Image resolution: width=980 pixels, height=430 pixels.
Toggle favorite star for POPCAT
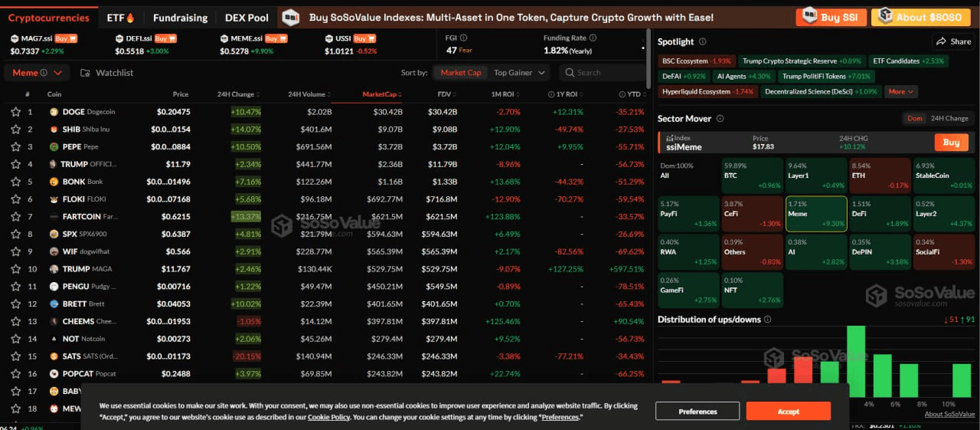15,374
